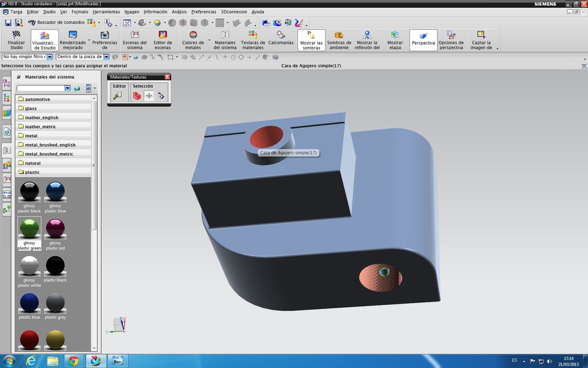Expand the leather_metric folder
Image resolution: width=588 pixels, height=368 pixels.
(53, 127)
